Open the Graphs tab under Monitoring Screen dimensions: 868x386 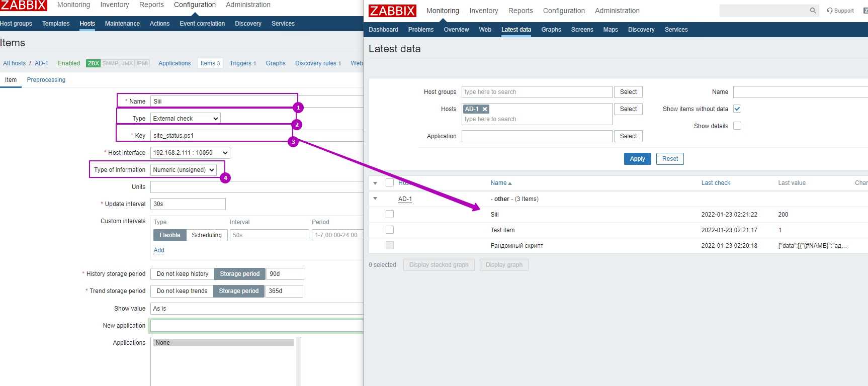pyautogui.click(x=551, y=30)
